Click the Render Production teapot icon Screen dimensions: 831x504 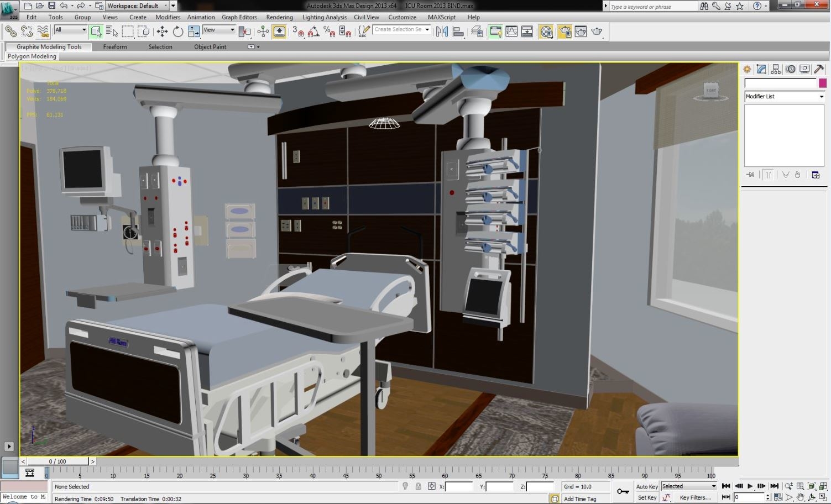(597, 32)
